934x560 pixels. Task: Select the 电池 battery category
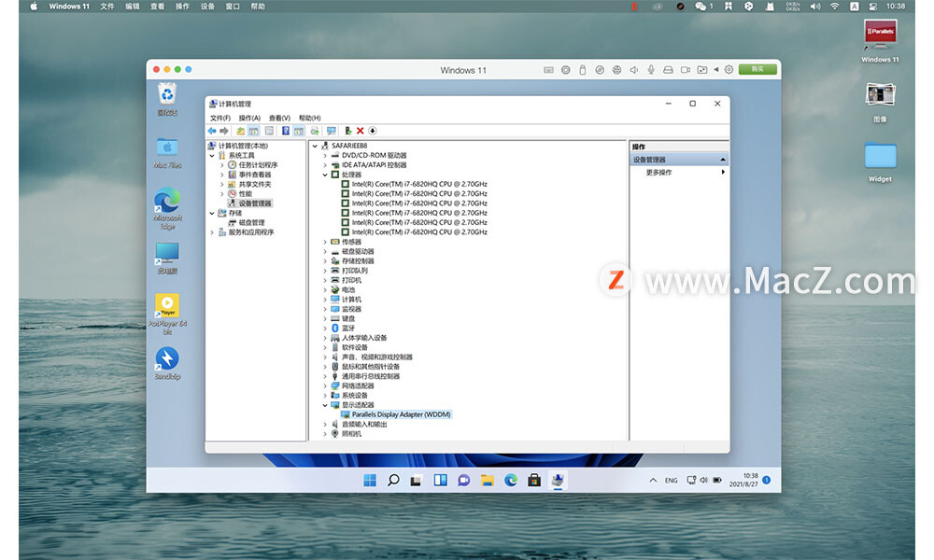pyautogui.click(x=348, y=290)
